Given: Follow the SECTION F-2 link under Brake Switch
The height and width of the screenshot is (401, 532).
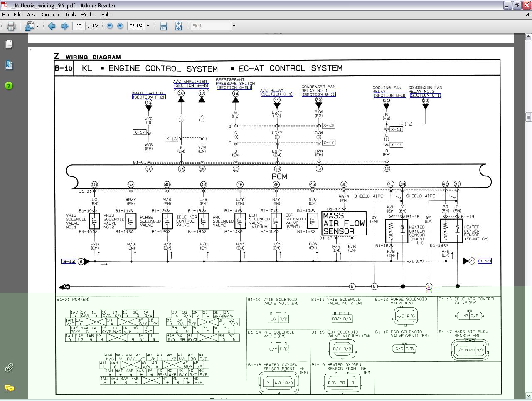Looking at the screenshot, I should pyautogui.click(x=148, y=97).
